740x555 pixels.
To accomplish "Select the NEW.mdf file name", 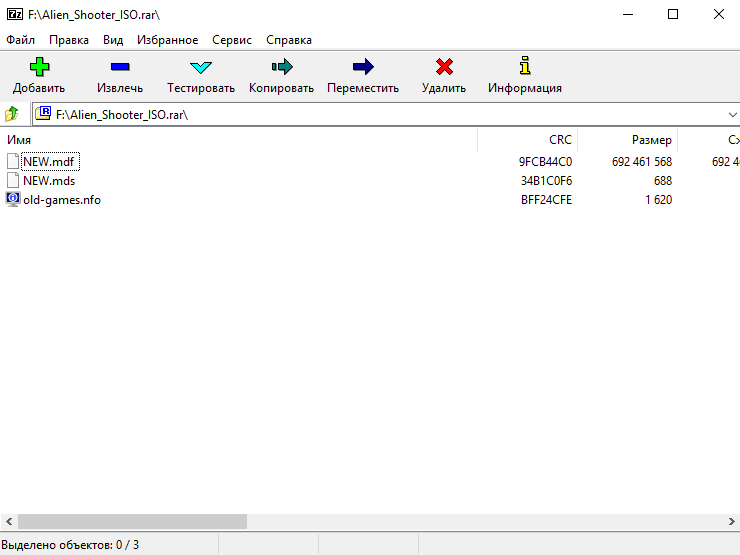I will (x=49, y=162).
